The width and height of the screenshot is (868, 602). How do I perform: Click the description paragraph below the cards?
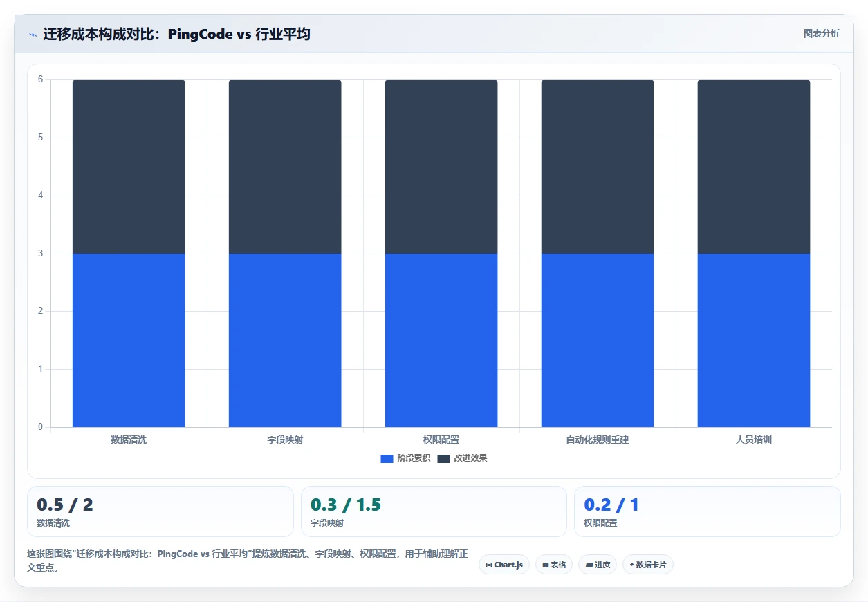[x=248, y=561]
